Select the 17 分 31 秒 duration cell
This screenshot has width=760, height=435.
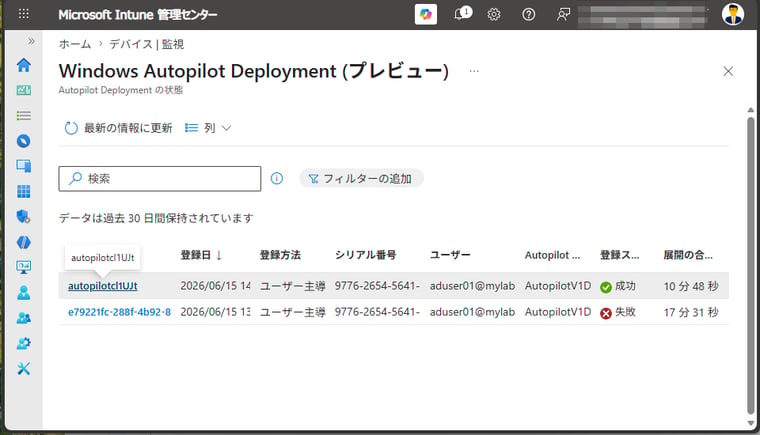tap(691, 312)
